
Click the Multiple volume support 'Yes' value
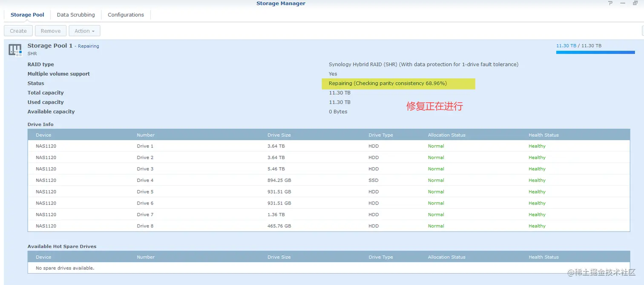point(333,74)
